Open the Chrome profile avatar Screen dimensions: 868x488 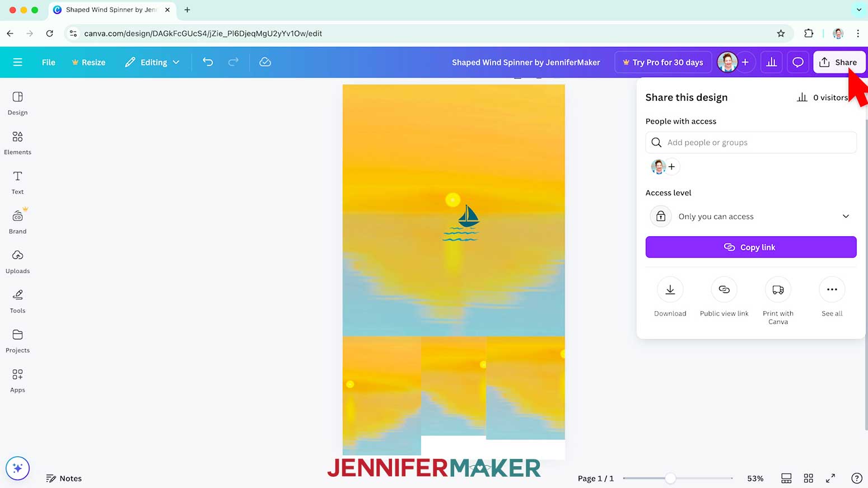838,34
